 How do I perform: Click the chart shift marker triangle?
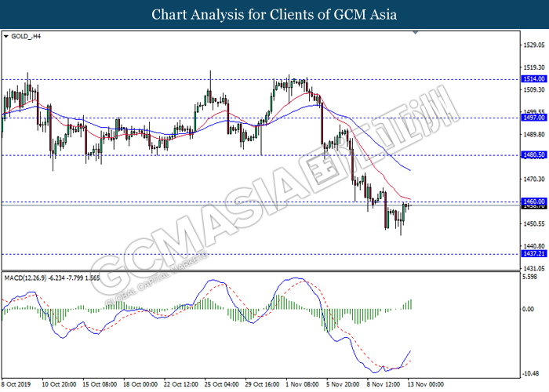click(416, 33)
